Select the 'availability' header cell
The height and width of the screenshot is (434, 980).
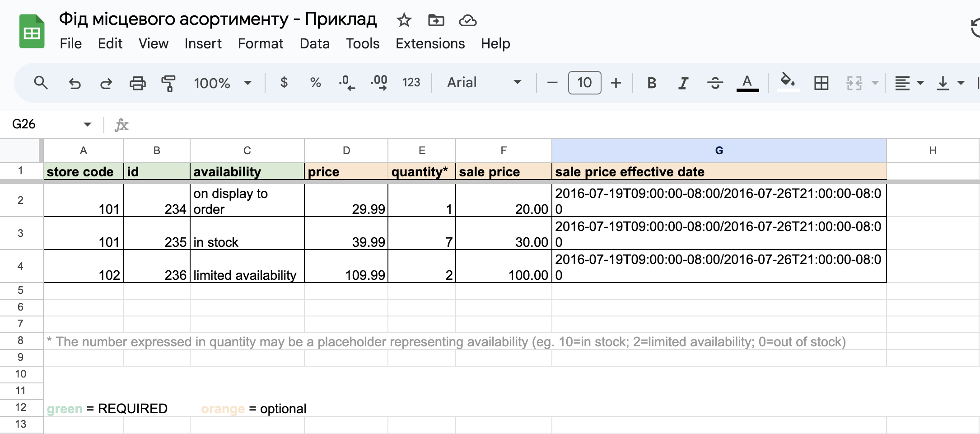click(247, 172)
